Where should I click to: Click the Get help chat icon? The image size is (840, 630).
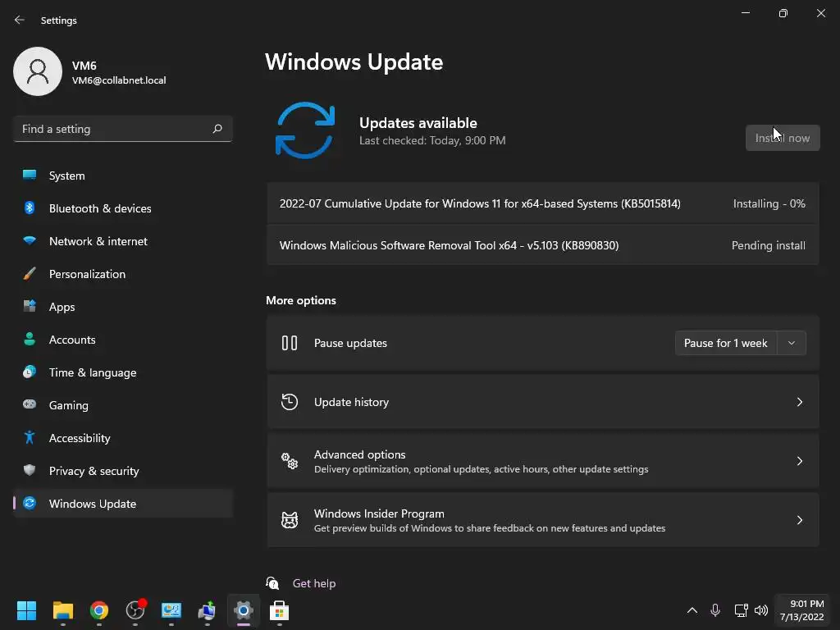272,583
